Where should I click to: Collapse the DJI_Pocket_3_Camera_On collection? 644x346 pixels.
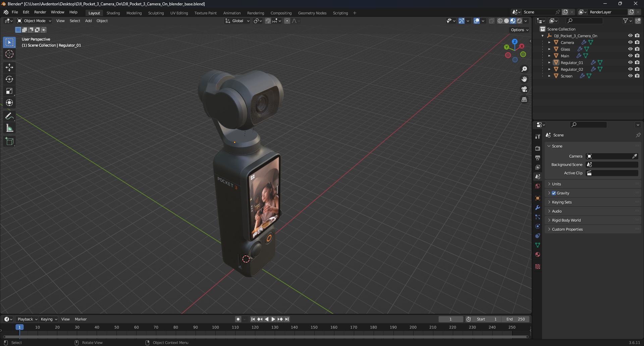(543, 36)
